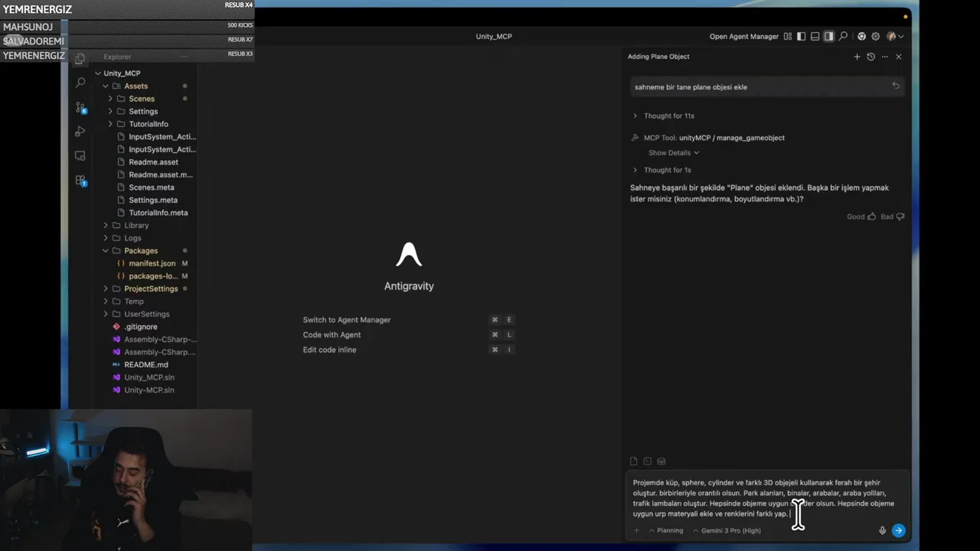Open conversation history clock icon
Screen dimensions: 980x551
click(x=871, y=57)
